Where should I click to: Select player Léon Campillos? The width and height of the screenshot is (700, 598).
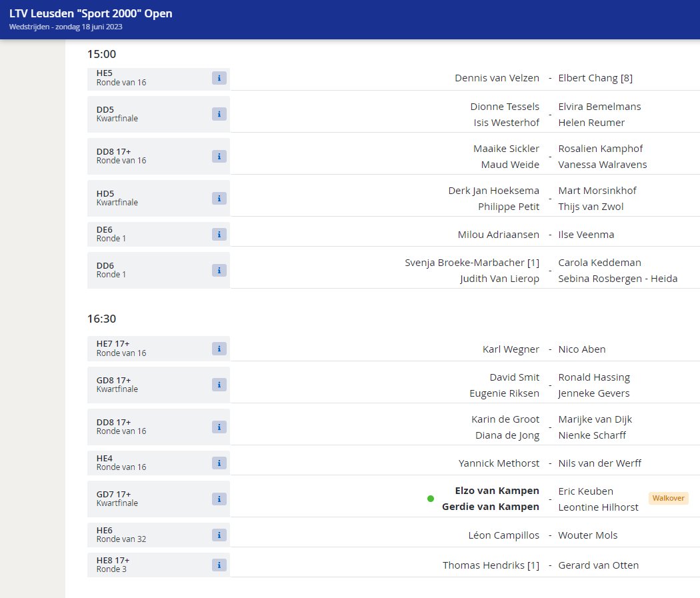[503, 535]
